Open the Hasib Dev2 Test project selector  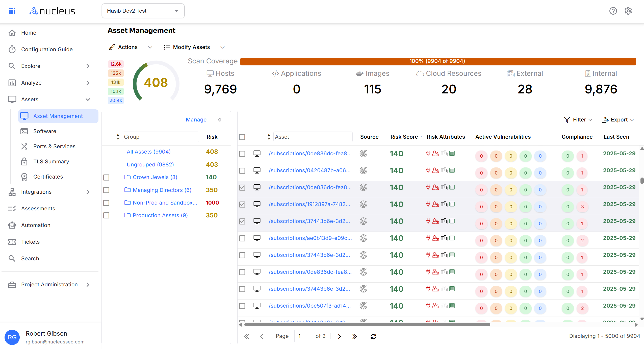(x=143, y=11)
